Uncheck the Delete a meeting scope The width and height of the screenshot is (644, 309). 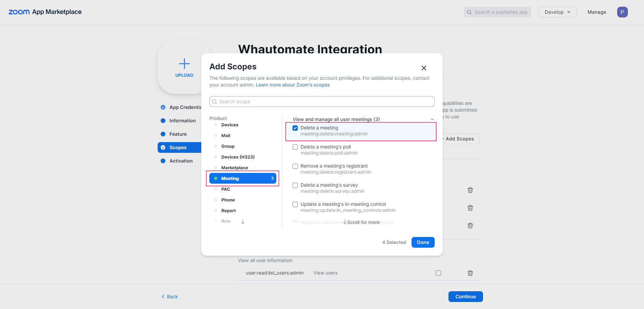[295, 128]
